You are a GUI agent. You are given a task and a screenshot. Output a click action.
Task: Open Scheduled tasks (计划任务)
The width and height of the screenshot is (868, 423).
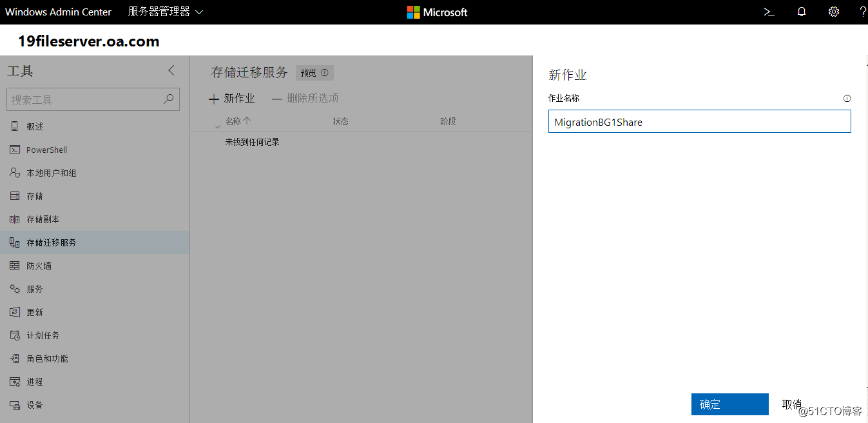95,335
